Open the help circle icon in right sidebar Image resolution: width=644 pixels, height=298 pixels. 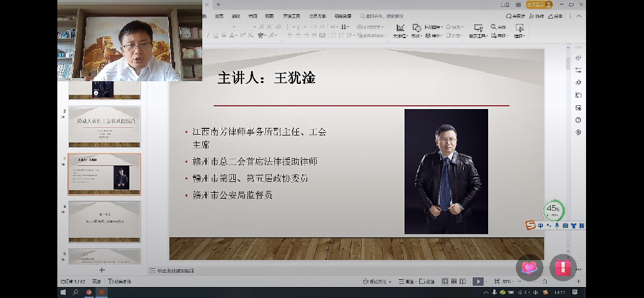578,120
